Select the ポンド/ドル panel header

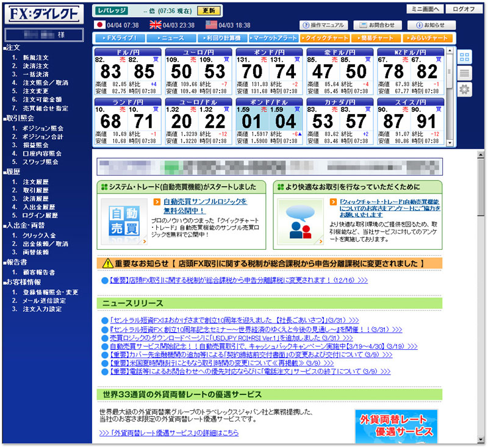[269, 102]
